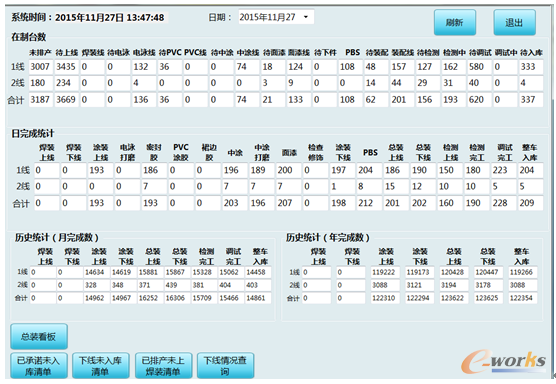This screenshot has width=556, height=384.
Task: Click monthly 合计 总装下线 cell 16306
Action: (178, 298)
